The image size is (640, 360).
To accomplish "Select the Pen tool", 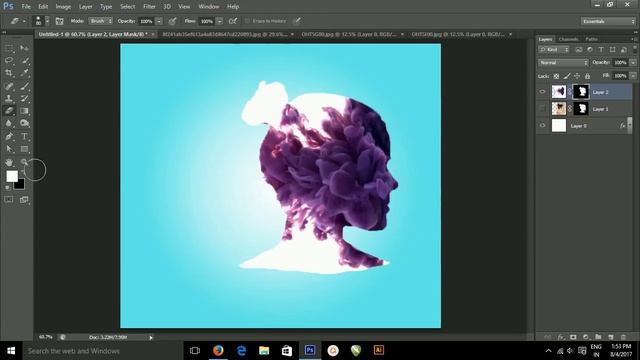I will click(x=9, y=136).
